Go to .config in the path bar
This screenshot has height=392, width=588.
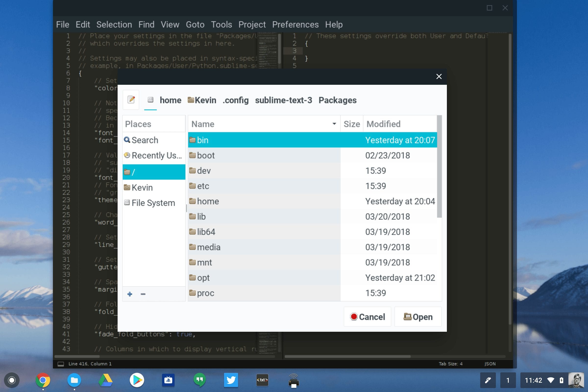[235, 100]
